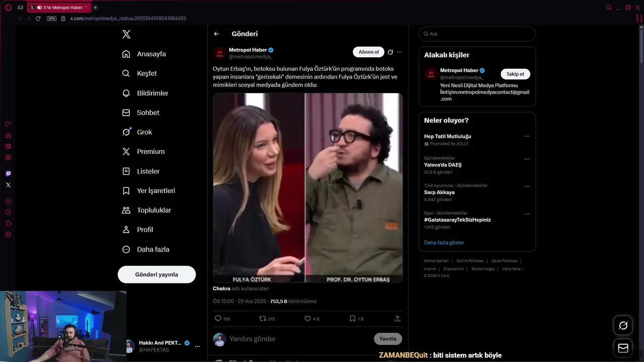Open Metropol Haber in Alakalı kişiler

459,70
